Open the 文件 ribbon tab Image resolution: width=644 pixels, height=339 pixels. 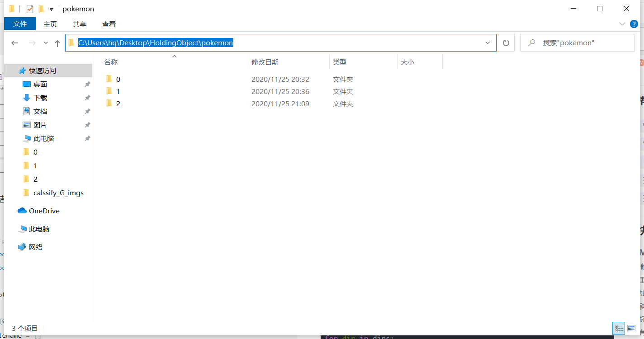pos(20,24)
